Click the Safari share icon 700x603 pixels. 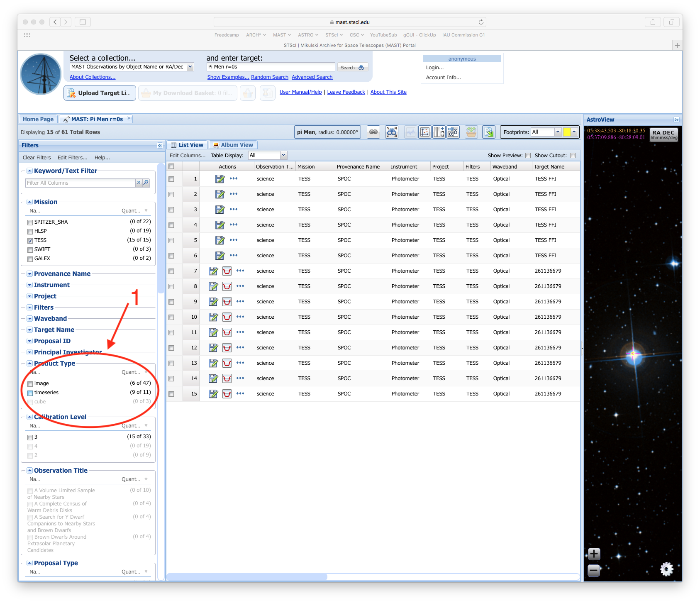[653, 22]
